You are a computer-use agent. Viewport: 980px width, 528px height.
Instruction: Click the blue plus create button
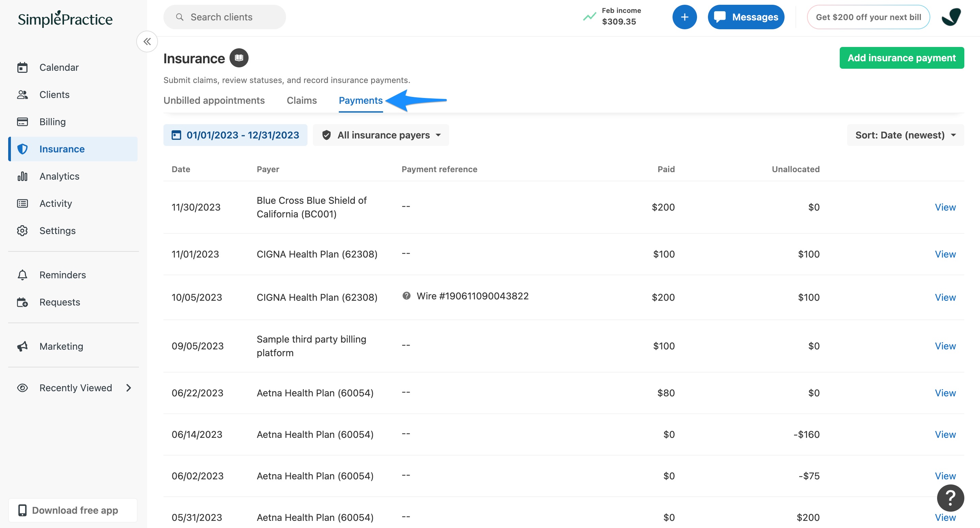point(684,17)
